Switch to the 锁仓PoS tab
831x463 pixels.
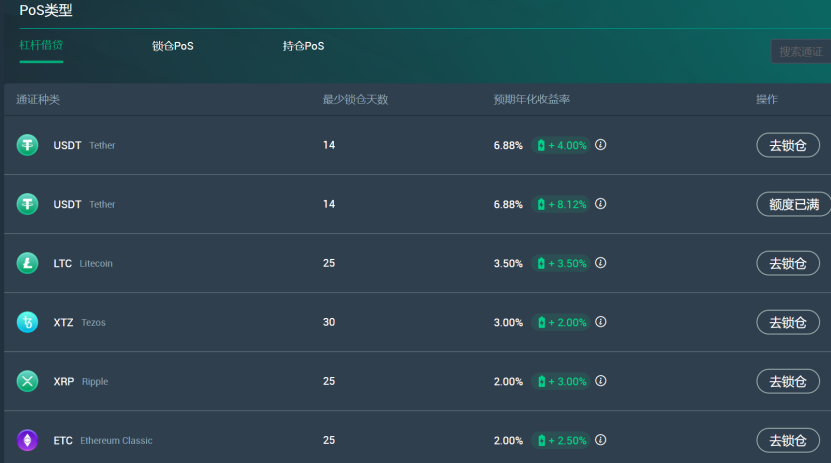point(173,46)
